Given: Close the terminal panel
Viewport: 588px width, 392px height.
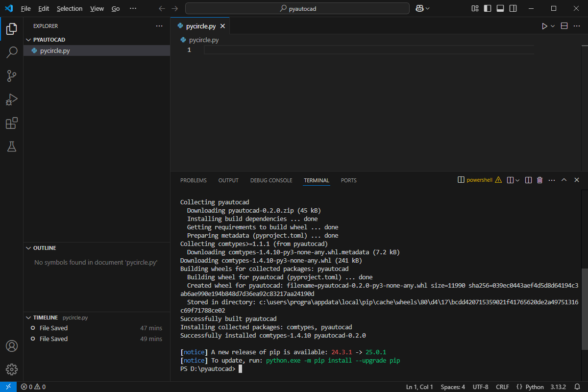Looking at the screenshot, I should (x=577, y=180).
